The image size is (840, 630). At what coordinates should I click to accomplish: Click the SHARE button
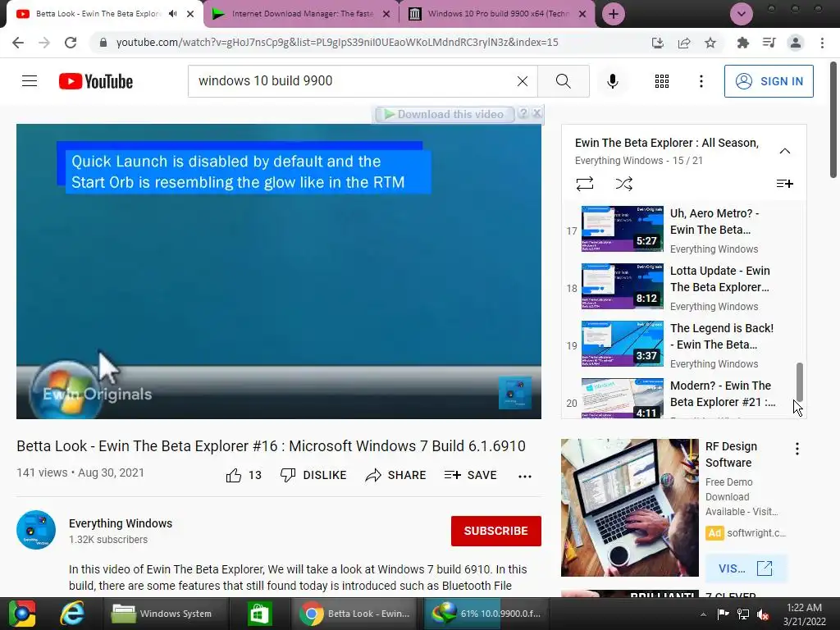tap(395, 475)
